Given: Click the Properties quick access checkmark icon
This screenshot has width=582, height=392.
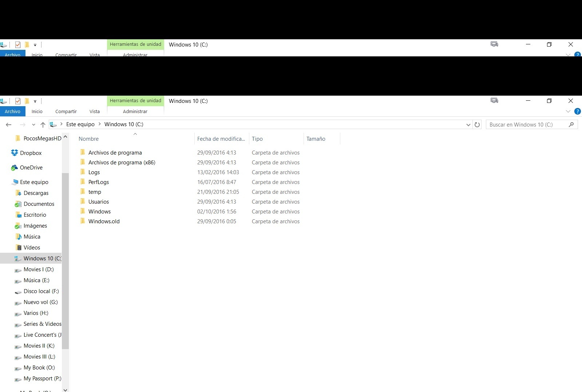Looking at the screenshot, I should click(17, 101).
